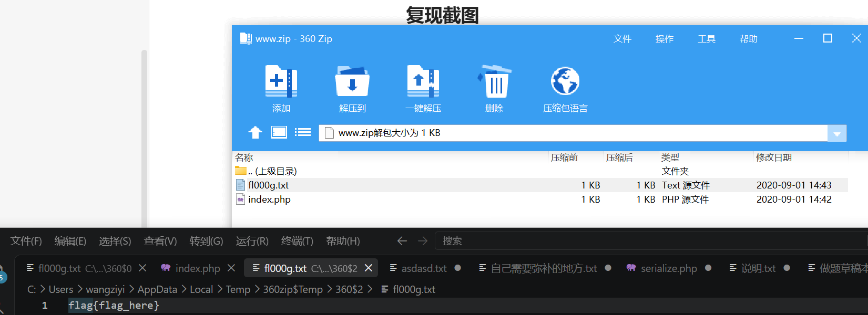Sort by the 修改日期 column header
Image resolution: width=868 pixels, height=315 pixels.
773,157
